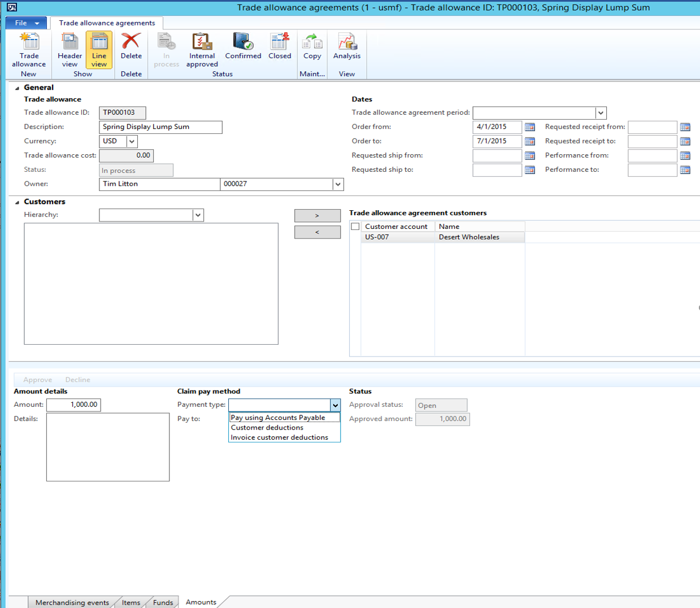The image size is (700, 608).
Task: Set agreement status to Confirmed
Action: pos(243,47)
